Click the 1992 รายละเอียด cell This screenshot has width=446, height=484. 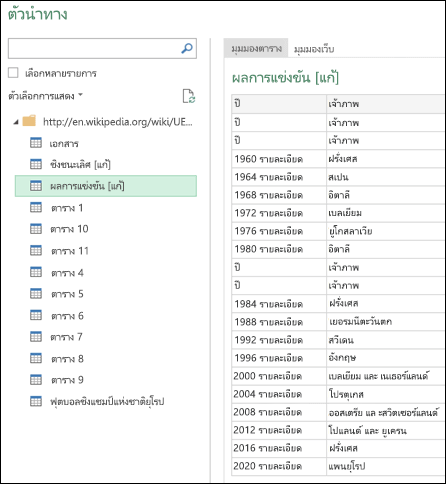click(279, 340)
